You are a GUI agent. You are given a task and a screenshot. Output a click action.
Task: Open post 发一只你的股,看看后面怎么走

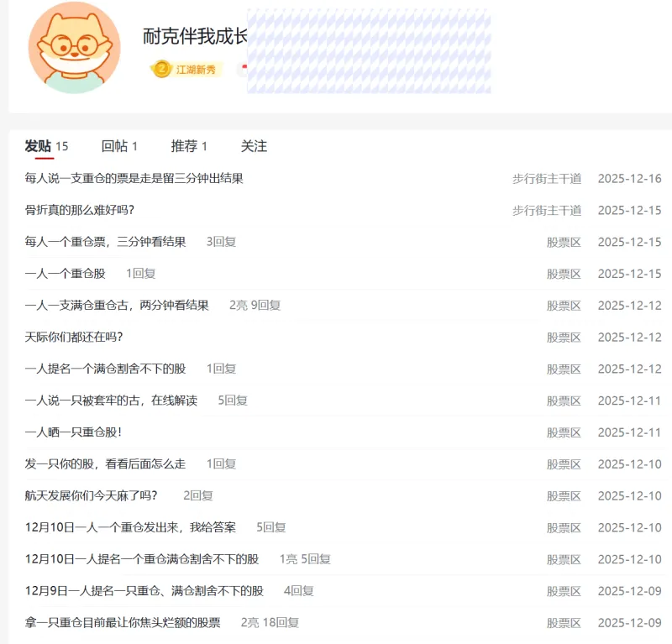(x=106, y=463)
